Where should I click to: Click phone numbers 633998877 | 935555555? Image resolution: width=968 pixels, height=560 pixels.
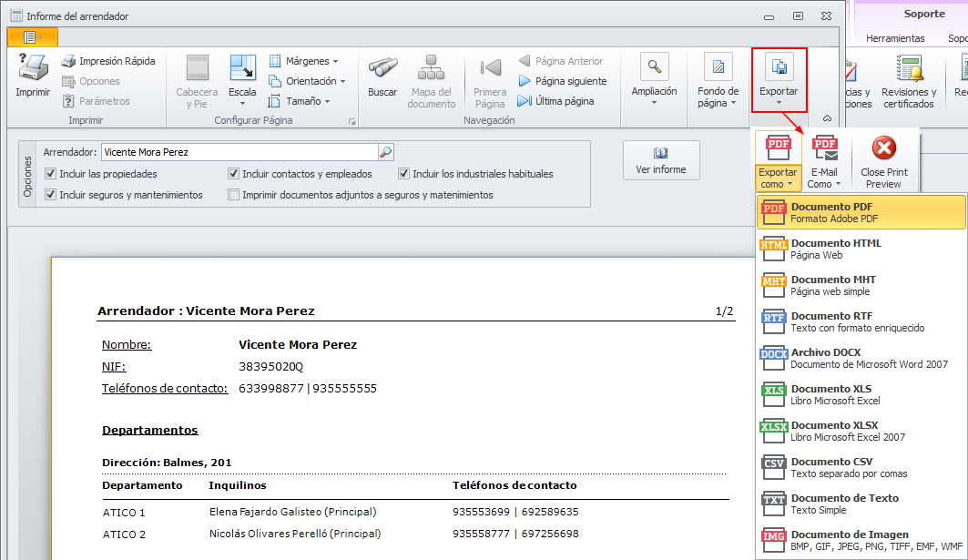click(x=308, y=388)
